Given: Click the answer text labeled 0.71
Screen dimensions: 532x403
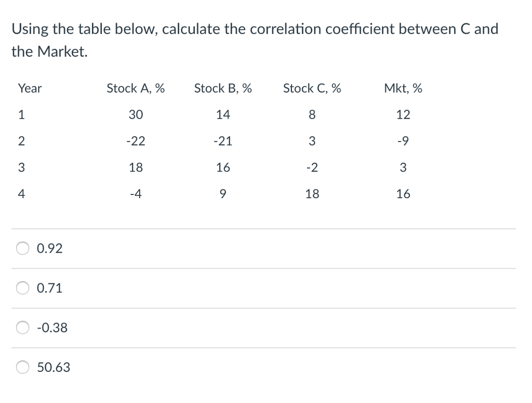Looking at the screenshot, I should click(x=49, y=288).
